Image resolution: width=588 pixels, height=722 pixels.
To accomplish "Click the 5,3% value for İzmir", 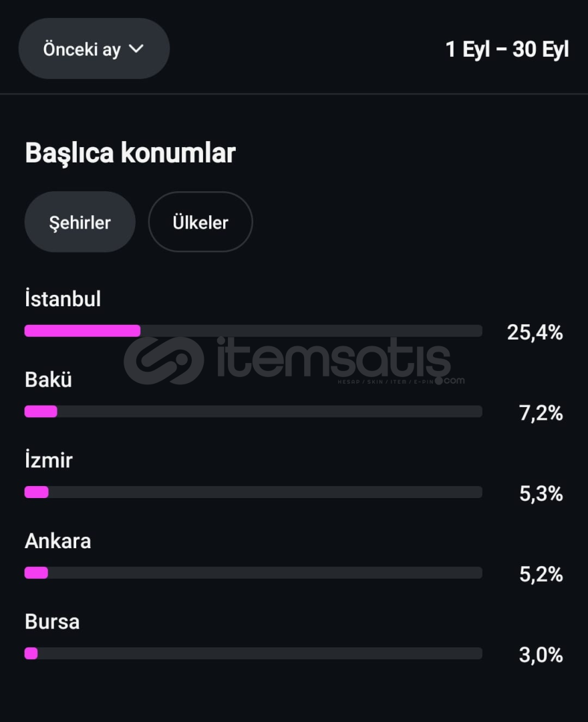I will 541,494.
